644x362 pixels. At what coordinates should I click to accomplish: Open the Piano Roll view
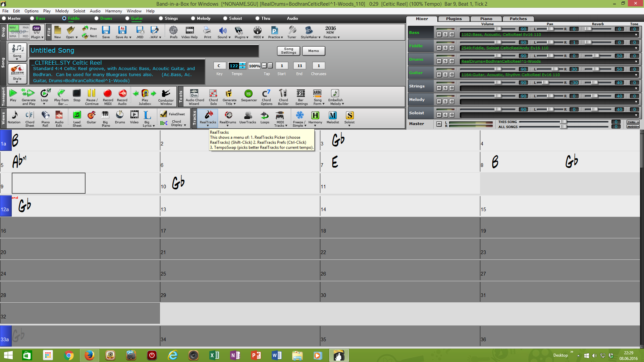click(45, 119)
